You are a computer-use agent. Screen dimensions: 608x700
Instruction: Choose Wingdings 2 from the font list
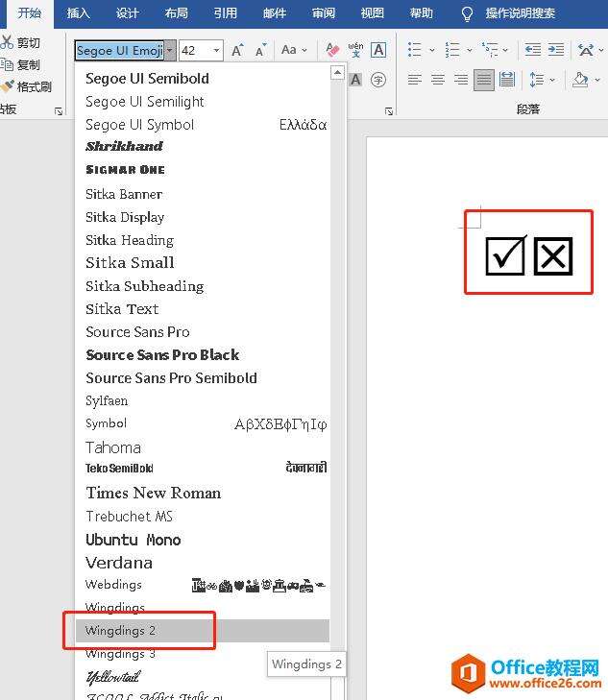[203, 630]
